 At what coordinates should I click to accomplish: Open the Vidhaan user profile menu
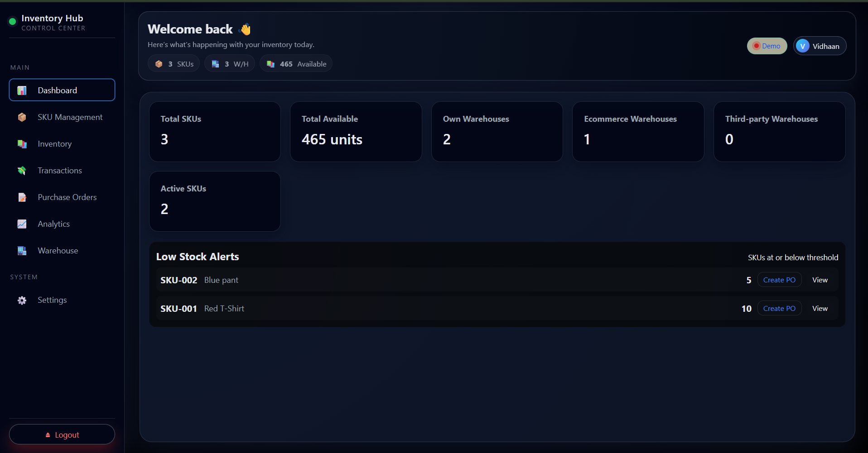point(820,46)
